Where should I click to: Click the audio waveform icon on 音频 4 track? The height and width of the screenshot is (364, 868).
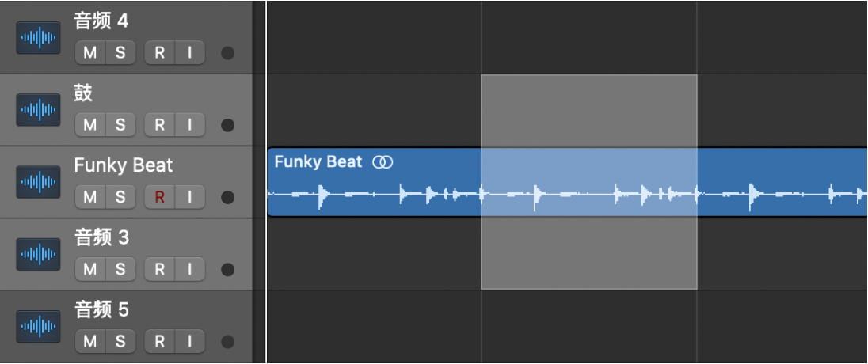tap(38, 38)
